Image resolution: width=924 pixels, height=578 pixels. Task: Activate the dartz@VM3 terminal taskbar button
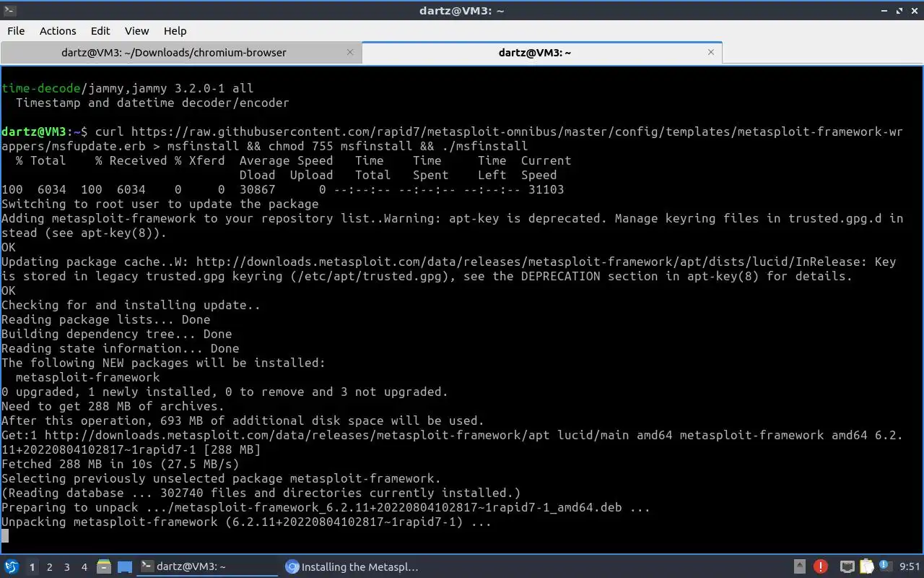click(208, 567)
